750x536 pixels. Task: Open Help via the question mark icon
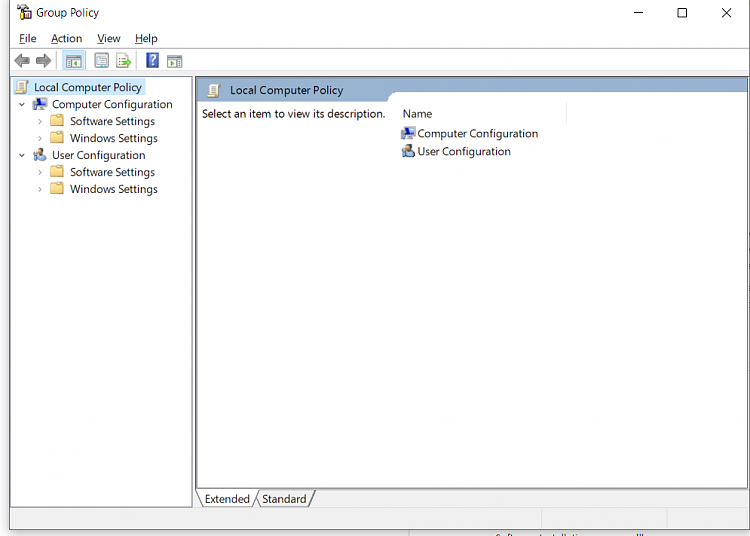tap(152, 61)
